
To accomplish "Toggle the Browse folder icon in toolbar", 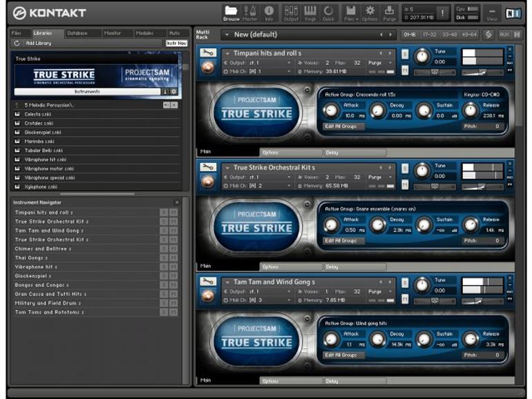I will coord(231,13).
